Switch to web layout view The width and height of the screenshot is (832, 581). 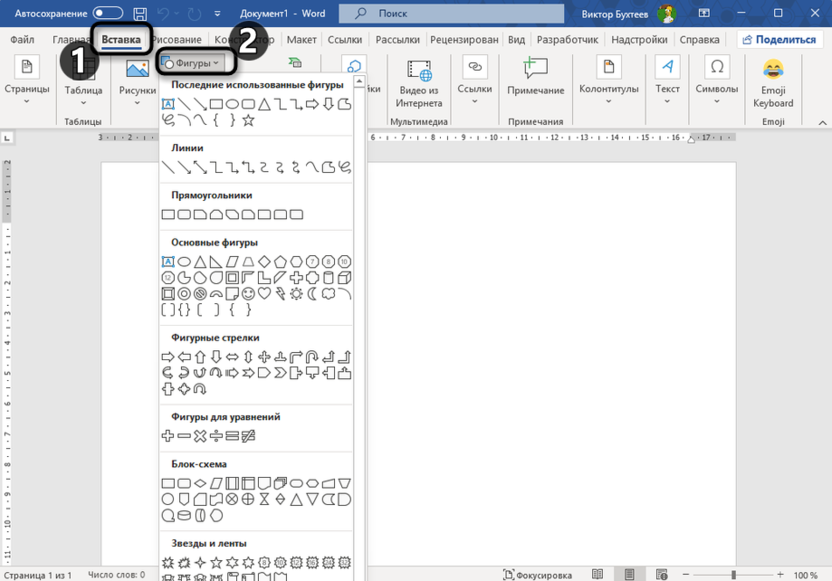click(662, 574)
